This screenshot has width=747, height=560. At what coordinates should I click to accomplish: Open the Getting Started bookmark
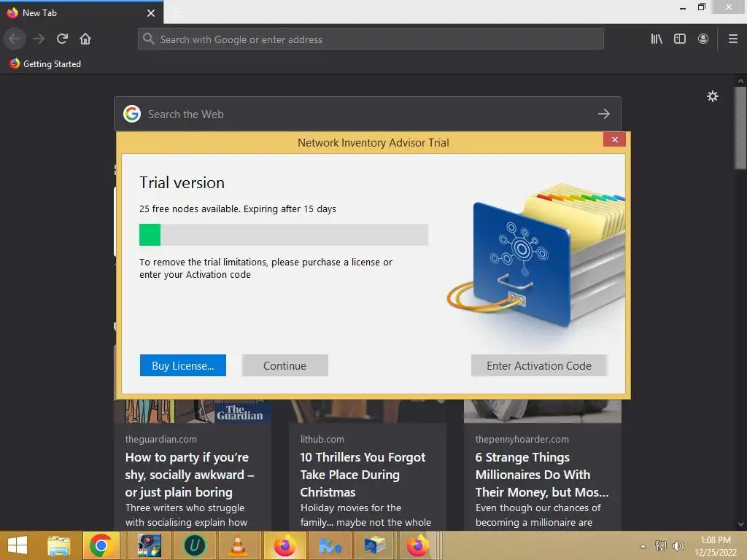pyautogui.click(x=45, y=64)
